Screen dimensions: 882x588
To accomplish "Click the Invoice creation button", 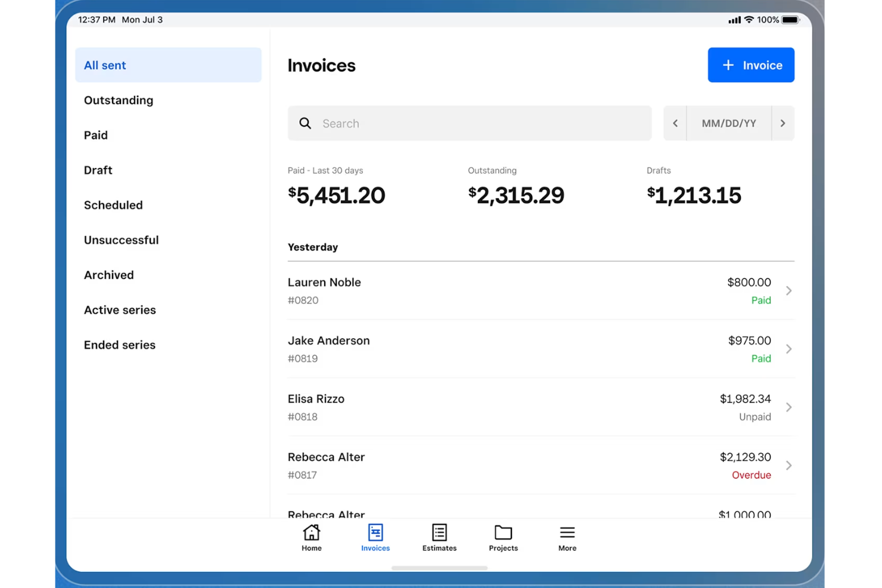I will 751,65.
